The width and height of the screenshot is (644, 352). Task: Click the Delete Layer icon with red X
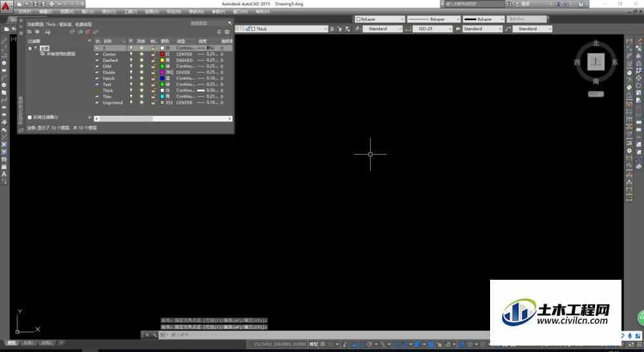pyautogui.click(x=88, y=32)
